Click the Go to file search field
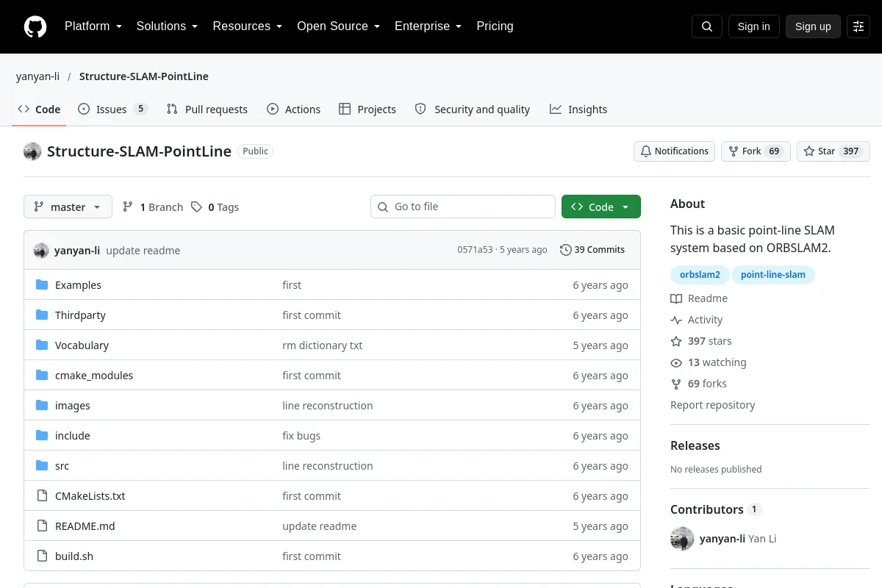Viewport: 882px width, 588px height. point(463,207)
